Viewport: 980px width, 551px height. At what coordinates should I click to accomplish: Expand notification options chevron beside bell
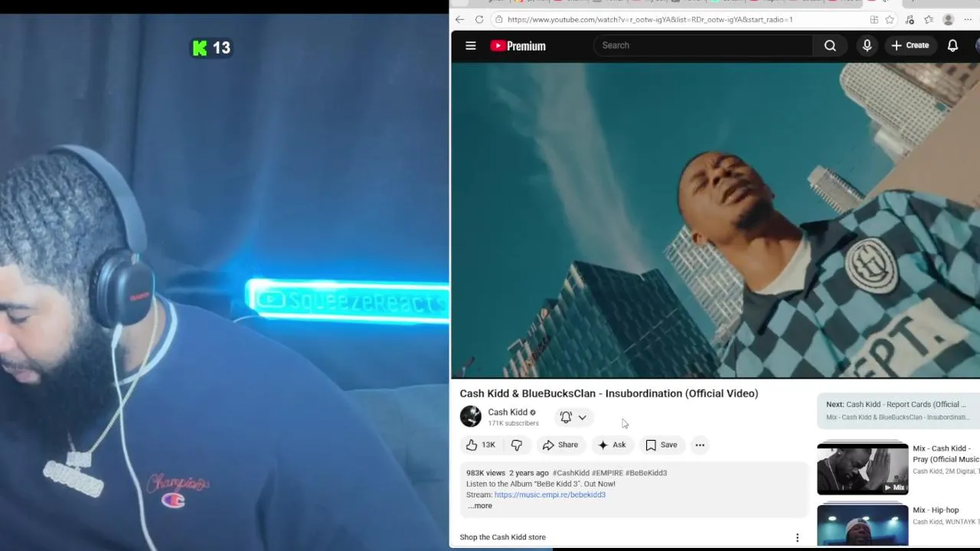tap(583, 418)
